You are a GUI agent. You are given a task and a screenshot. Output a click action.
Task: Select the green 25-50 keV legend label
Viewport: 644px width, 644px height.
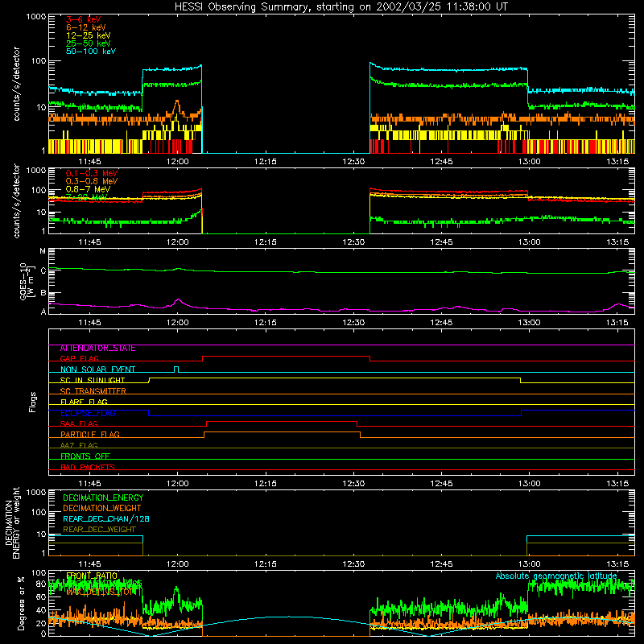coord(89,43)
